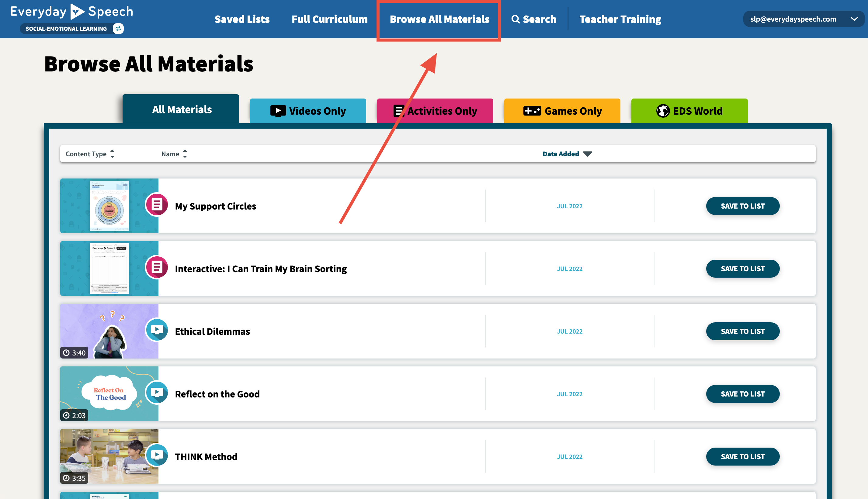Click JUL 2022 date in My Support Circles row
The height and width of the screenshot is (499, 868).
click(x=570, y=206)
